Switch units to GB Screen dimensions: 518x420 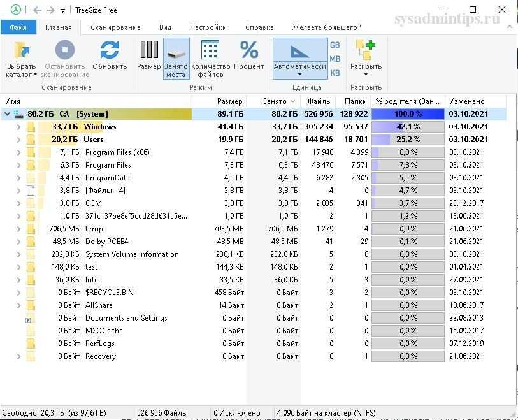click(335, 45)
